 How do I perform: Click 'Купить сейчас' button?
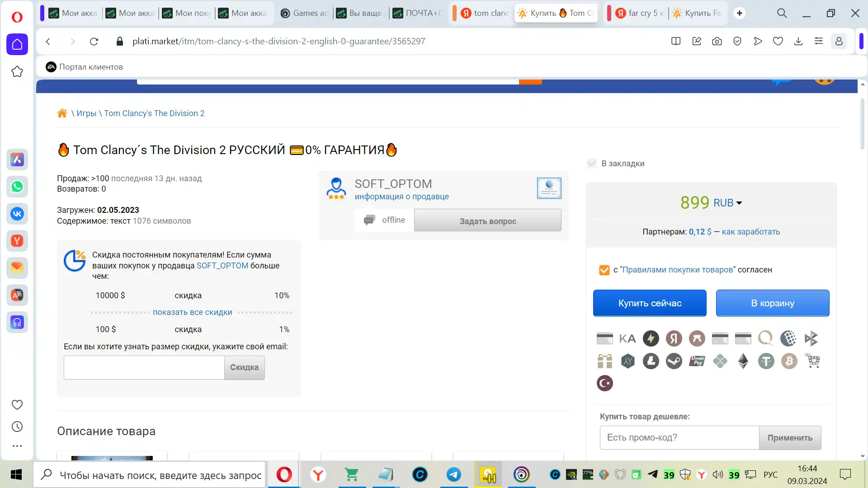click(650, 303)
